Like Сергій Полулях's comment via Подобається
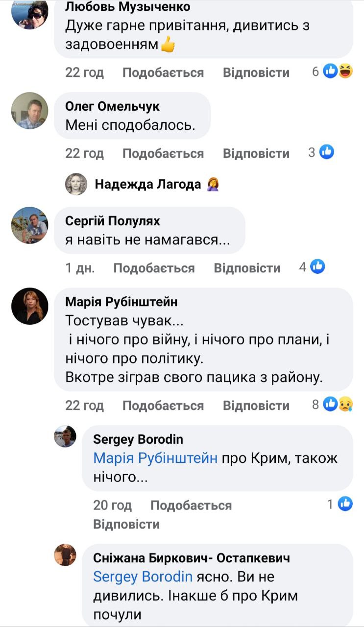The height and width of the screenshot is (627, 364). (154, 268)
